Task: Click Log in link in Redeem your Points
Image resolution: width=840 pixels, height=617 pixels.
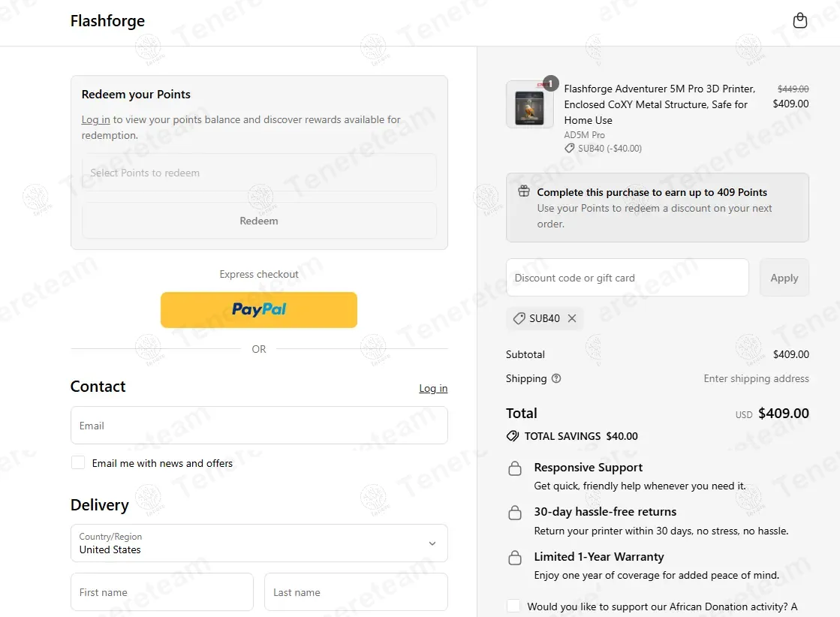Action: (x=95, y=120)
